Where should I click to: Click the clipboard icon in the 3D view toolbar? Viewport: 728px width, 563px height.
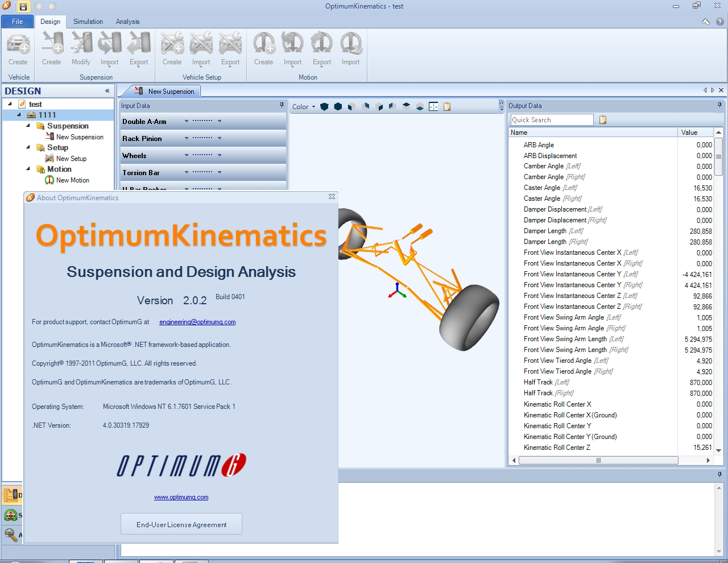coord(447,106)
